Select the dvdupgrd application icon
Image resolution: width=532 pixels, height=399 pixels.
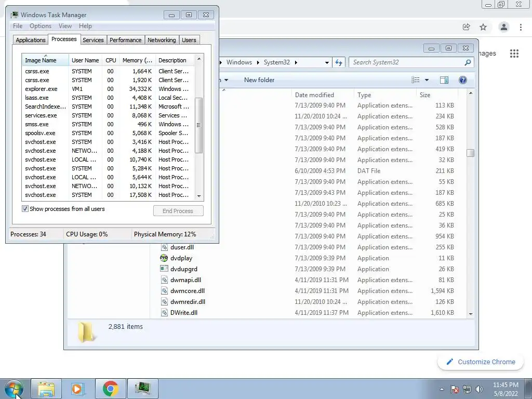click(164, 269)
